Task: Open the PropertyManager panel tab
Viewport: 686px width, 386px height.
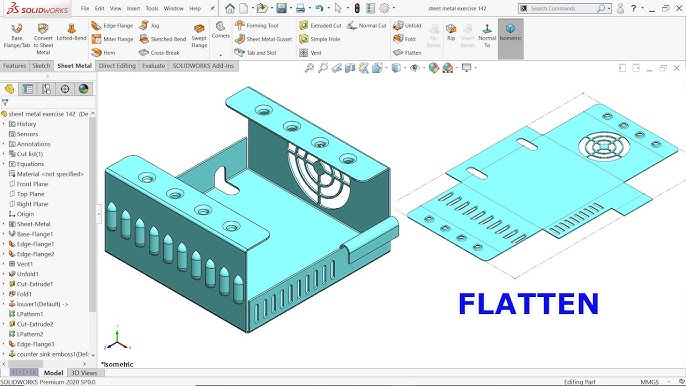Action: (28, 89)
